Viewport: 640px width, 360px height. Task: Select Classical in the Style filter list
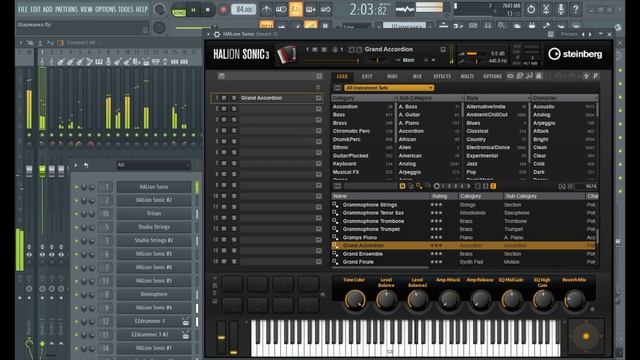coord(477,131)
